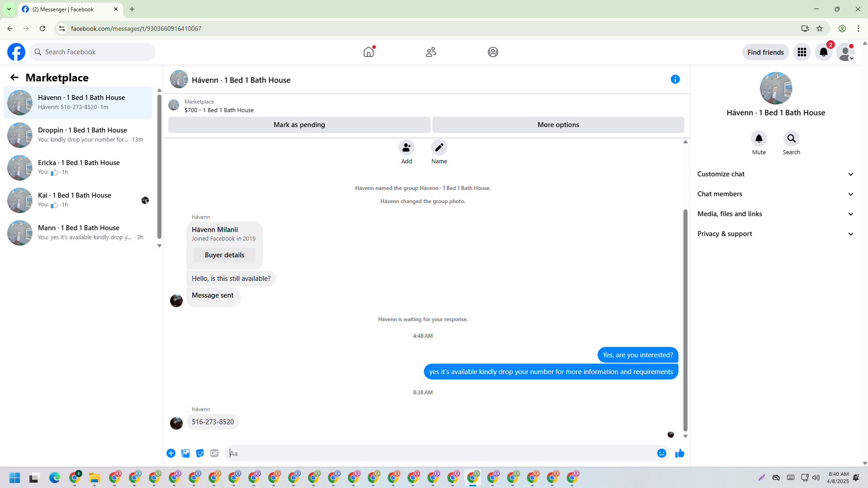
Task: Expand Media, files and links section
Action: (776, 214)
